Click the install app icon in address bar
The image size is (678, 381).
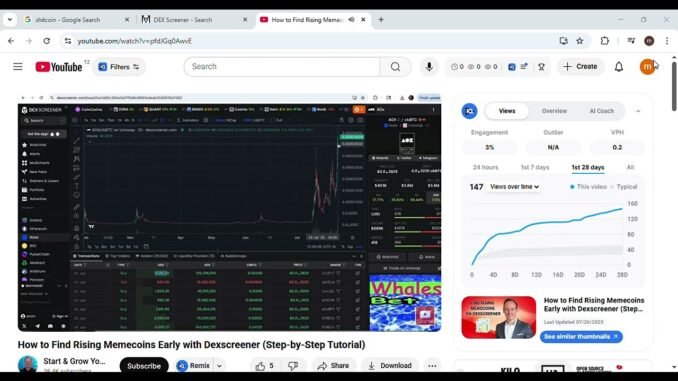pyautogui.click(x=563, y=41)
